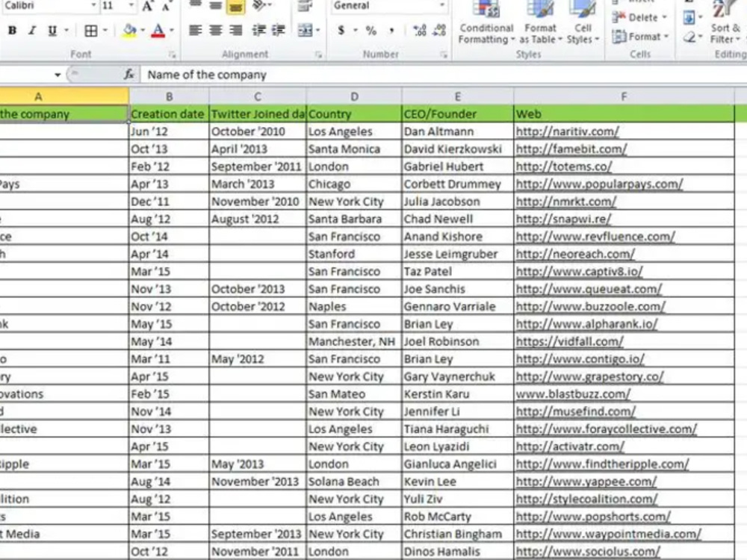Apply Underline formatting

tap(52, 31)
